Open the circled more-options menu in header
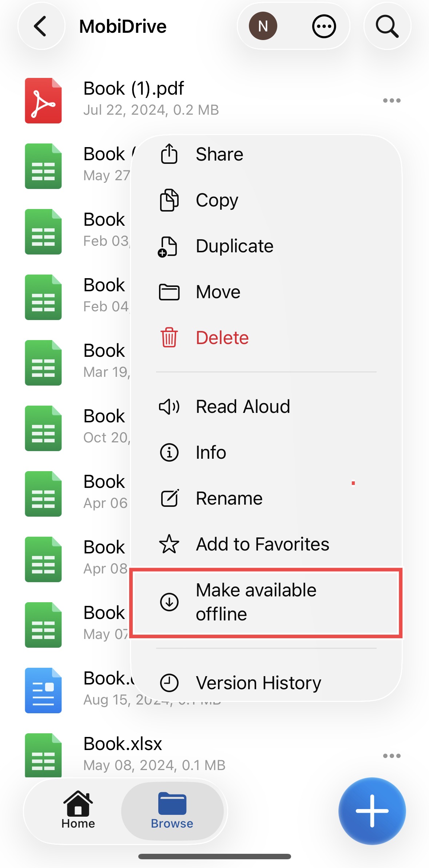The width and height of the screenshot is (429, 868). pos(324,26)
